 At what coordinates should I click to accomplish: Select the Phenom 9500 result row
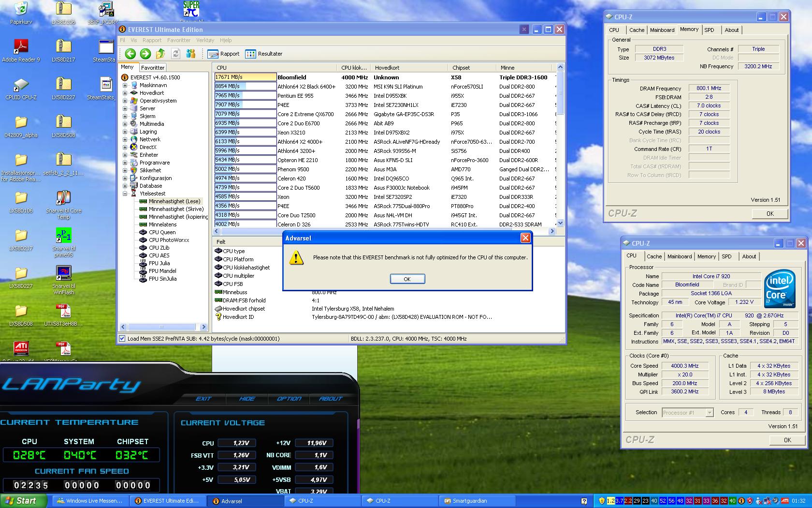coord(385,169)
